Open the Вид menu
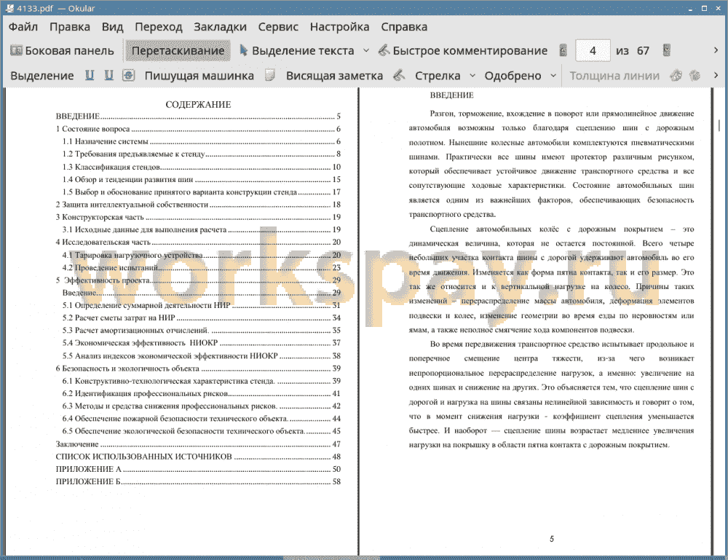The height and width of the screenshot is (560, 728). point(112,27)
